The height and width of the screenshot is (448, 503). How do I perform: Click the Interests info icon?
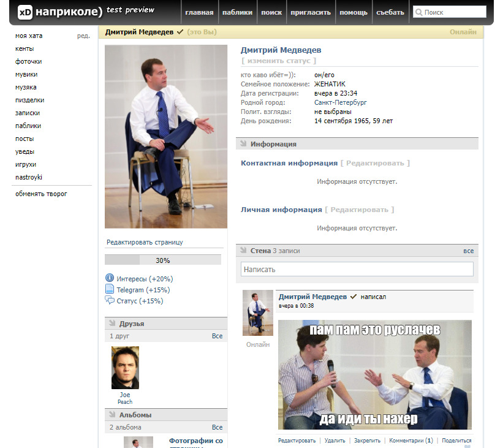110,278
